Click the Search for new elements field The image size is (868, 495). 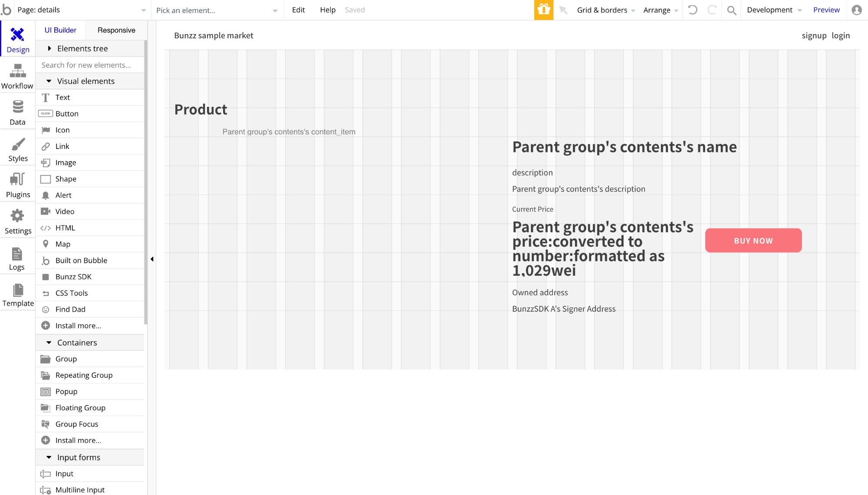(90, 65)
